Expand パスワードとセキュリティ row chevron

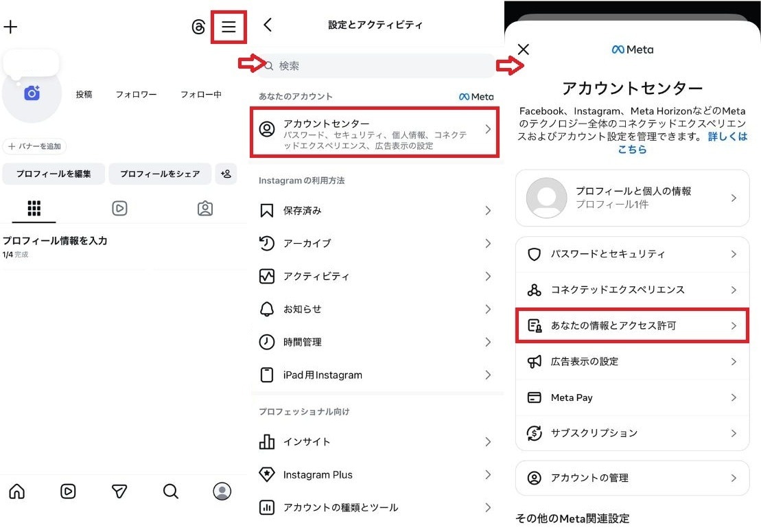pos(734,254)
